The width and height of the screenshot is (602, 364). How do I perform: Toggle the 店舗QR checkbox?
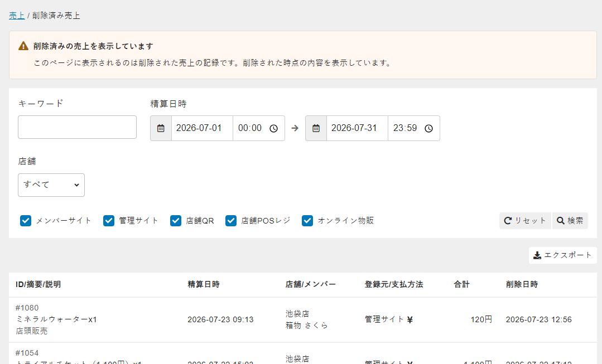(175, 221)
